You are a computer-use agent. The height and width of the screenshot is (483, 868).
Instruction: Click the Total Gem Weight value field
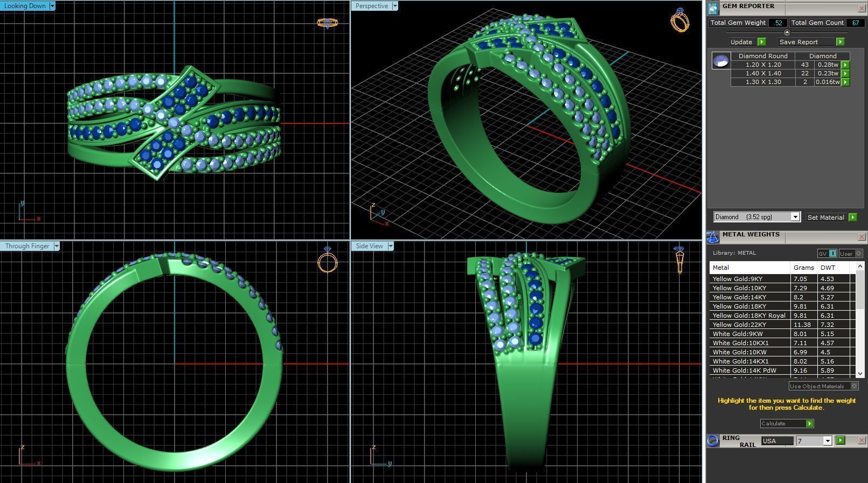pos(777,23)
